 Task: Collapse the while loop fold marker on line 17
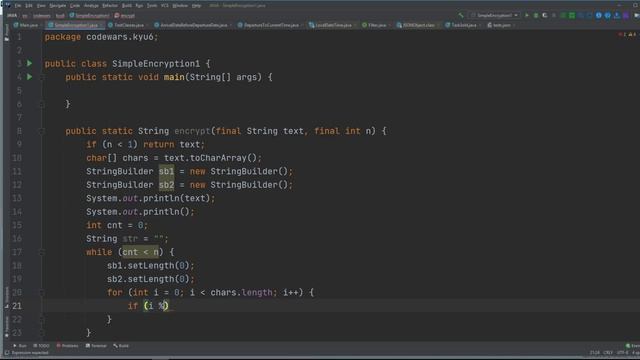pyautogui.click(x=42, y=252)
